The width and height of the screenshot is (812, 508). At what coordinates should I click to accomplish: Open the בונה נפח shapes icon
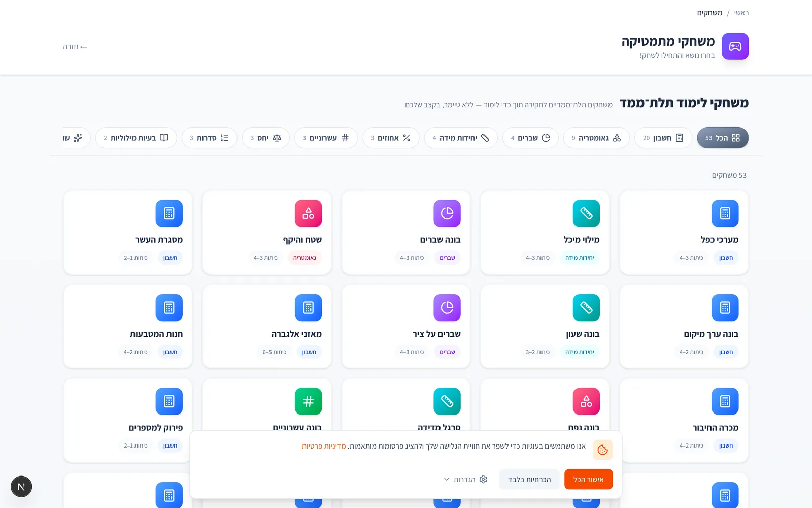tap(586, 401)
